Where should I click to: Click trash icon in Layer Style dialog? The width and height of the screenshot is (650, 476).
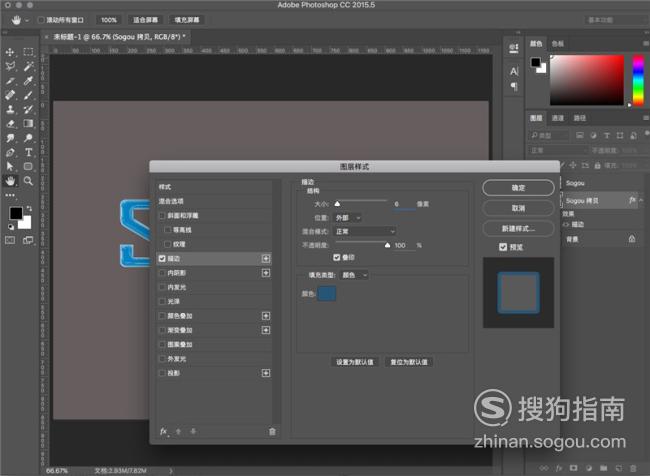(x=272, y=432)
